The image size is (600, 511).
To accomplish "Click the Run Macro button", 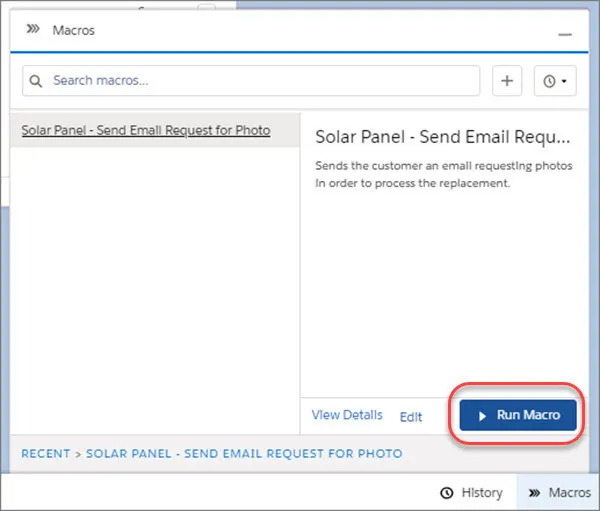I will pyautogui.click(x=518, y=415).
